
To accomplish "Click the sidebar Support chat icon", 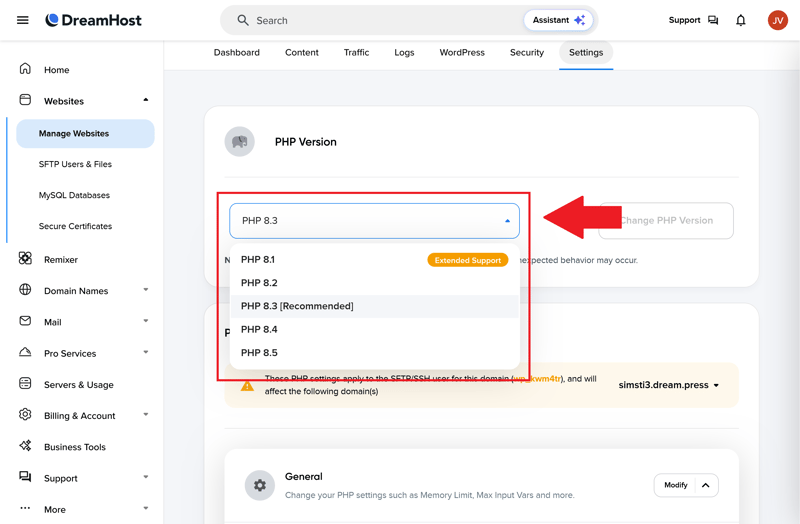I will (25, 477).
